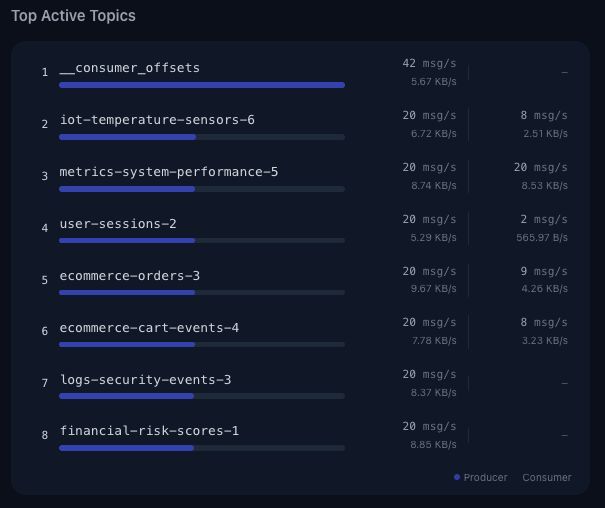The height and width of the screenshot is (508, 605).
Task: Click rank number 5 beside ecommerce-orders-3
Action: pos(45,280)
